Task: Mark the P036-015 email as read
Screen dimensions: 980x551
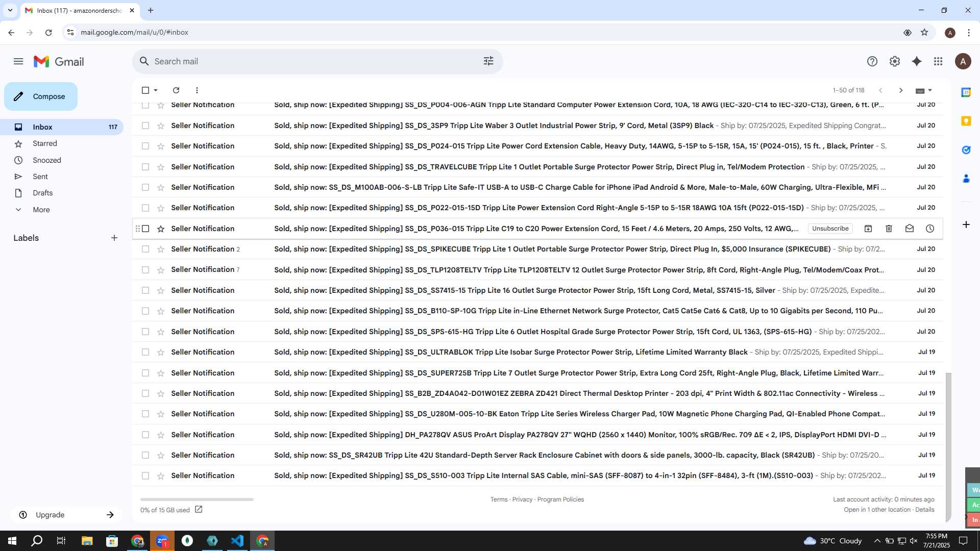Action: tap(910, 229)
